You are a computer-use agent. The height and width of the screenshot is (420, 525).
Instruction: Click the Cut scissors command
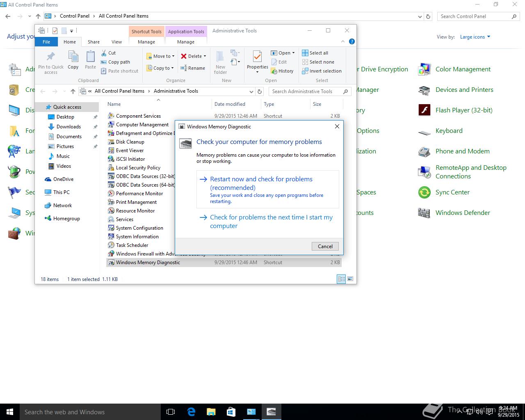[x=109, y=53]
